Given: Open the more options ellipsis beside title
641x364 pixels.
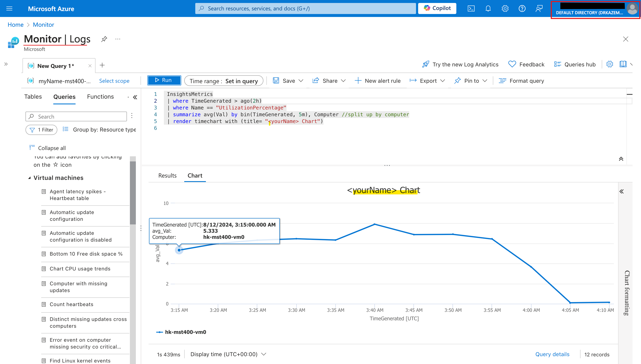Looking at the screenshot, I should [x=118, y=39].
